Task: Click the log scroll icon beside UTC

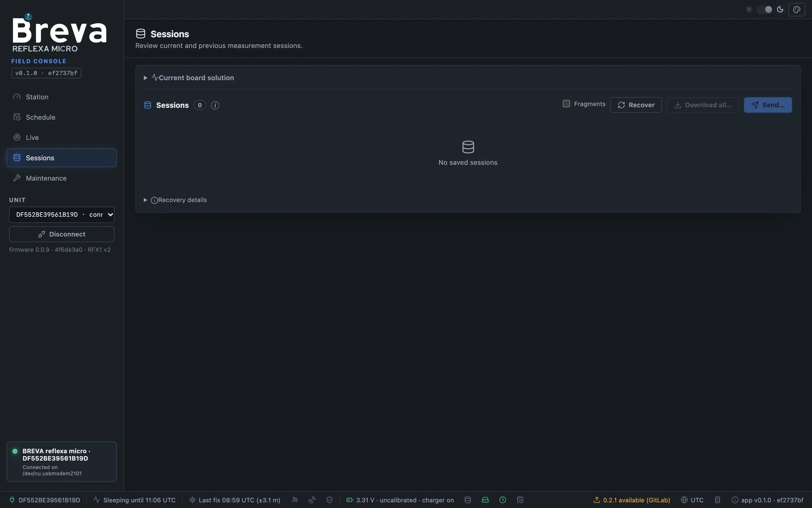Action: pos(717,500)
